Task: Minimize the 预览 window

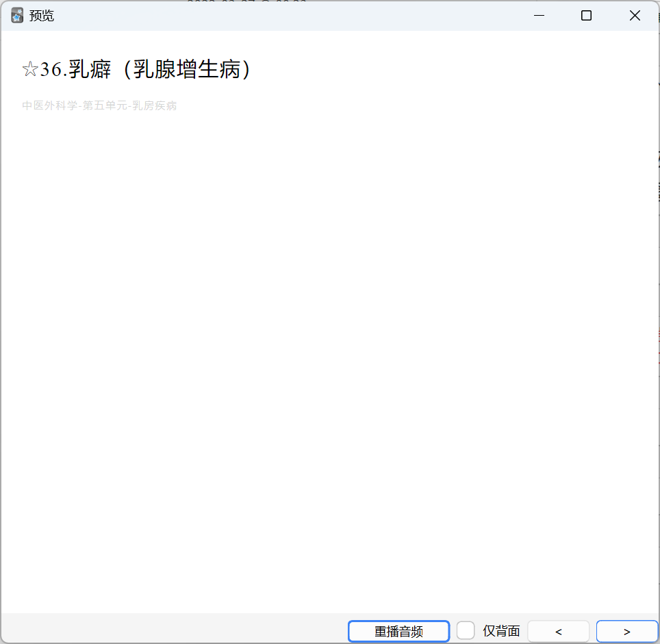Action: point(540,16)
